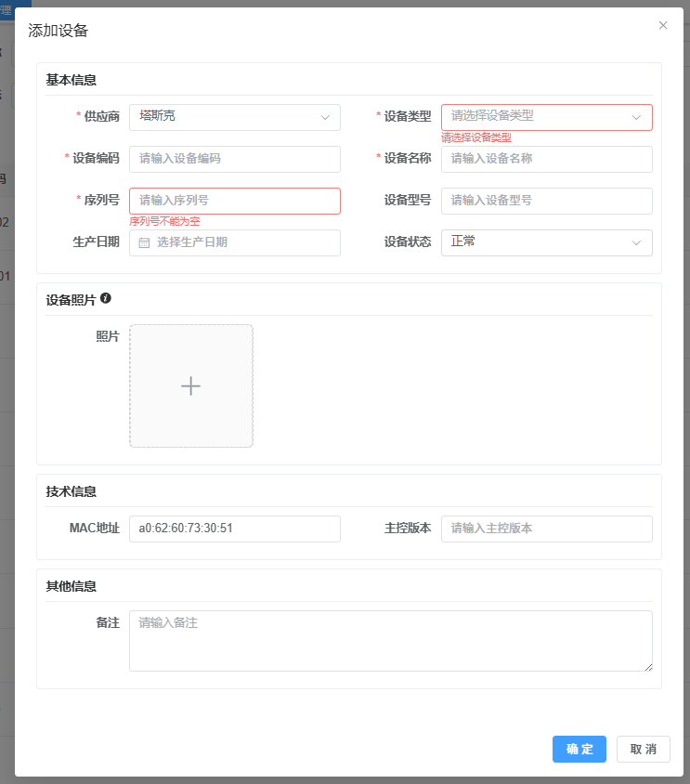Open the 设备状态 dropdown showing 正常
Image resolution: width=690 pixels, height=784 pixels.
546,242
